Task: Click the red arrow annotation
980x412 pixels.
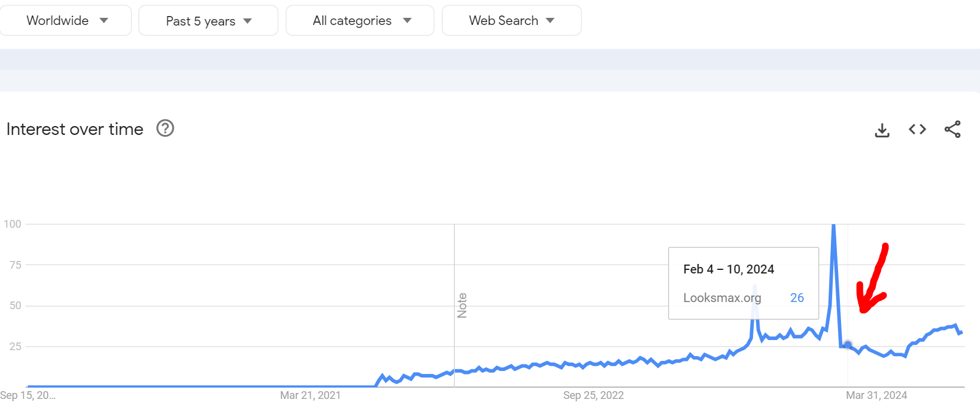Action: click(x=872, y=279)
